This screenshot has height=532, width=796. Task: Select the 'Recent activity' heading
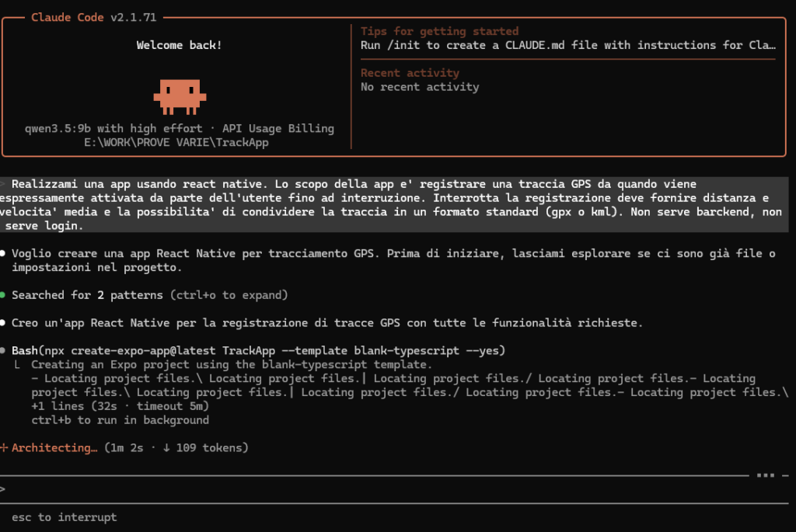coord(410,73)
